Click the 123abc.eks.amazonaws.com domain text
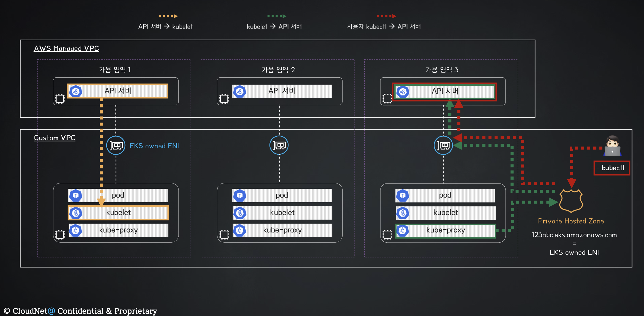This screenshot has width=644, height=316. [574, 235]
